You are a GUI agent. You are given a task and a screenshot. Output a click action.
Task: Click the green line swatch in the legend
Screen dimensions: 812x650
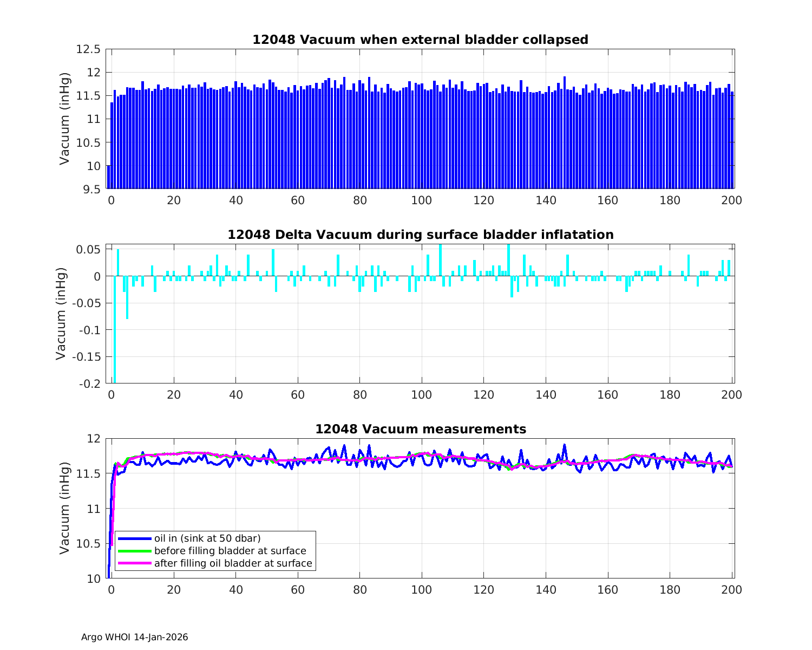134,551
